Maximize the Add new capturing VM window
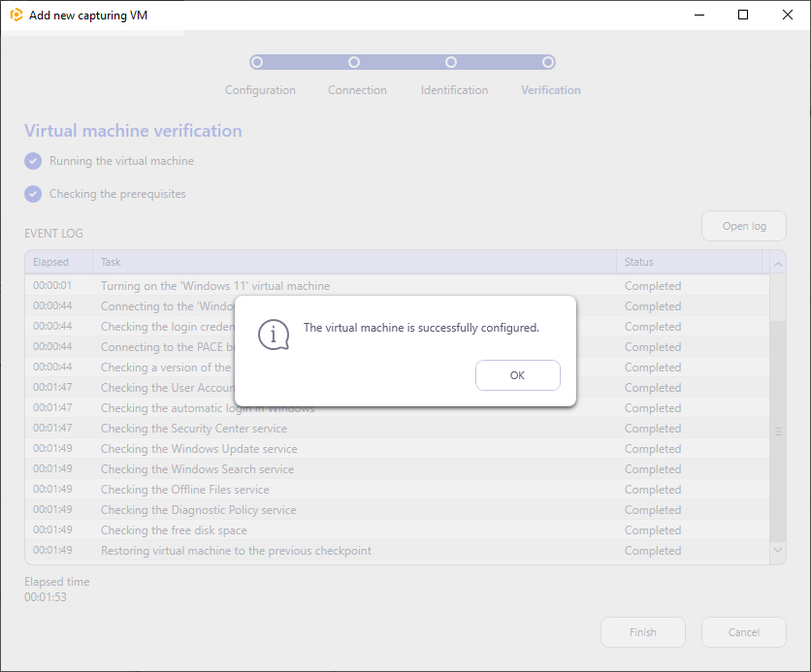Screen dimensions: 811x672 743,15
